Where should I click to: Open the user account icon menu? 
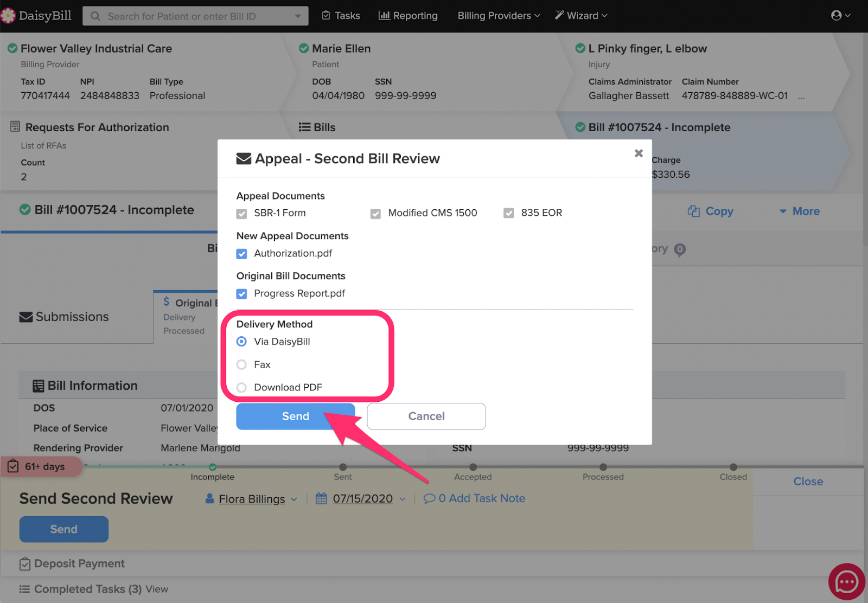(x=840, y=16)
